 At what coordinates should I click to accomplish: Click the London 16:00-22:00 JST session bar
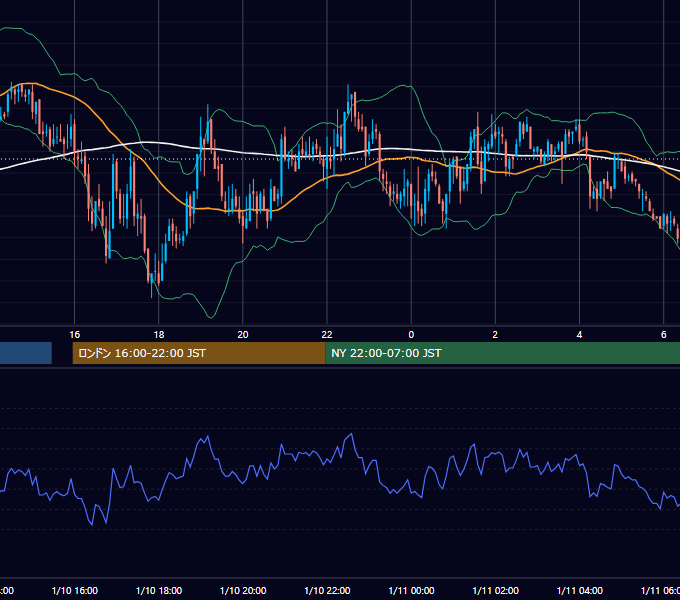(x=199, y=353)
